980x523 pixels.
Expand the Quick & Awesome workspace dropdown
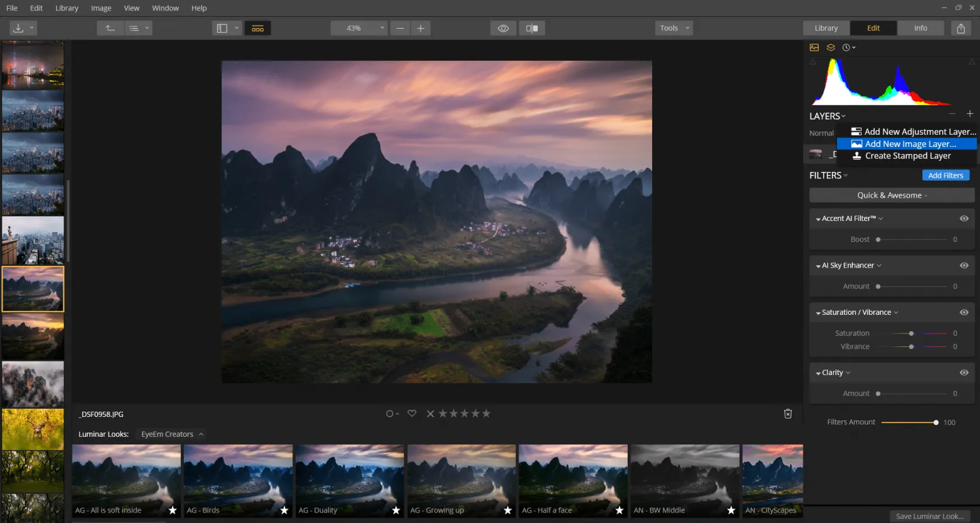(891, 195)
